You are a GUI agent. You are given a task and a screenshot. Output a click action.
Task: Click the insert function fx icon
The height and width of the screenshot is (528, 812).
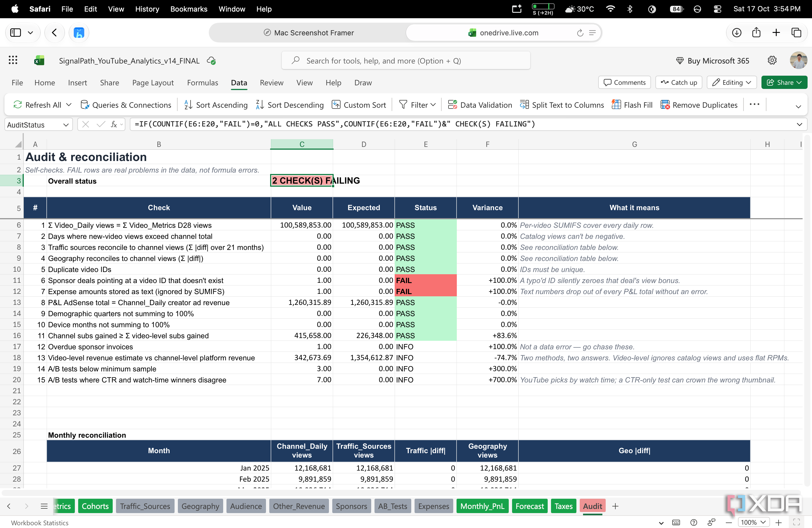[x=114, y=125]
